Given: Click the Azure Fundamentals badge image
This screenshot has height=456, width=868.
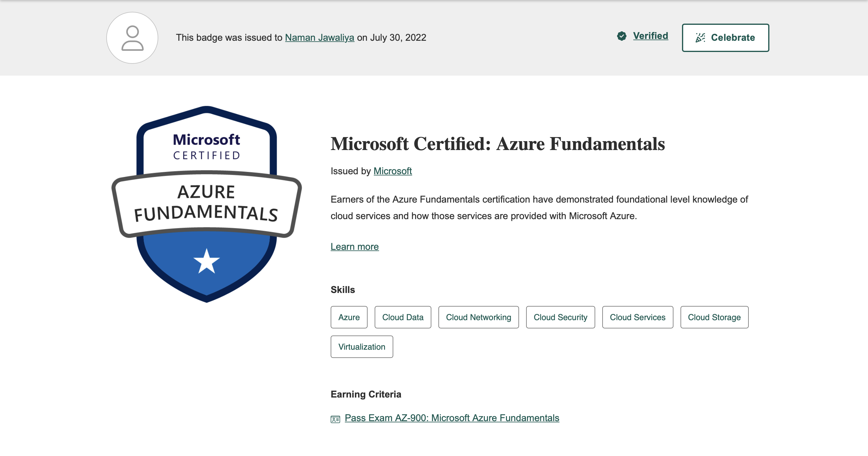Looking at the screenshot, I should (207, 204).
